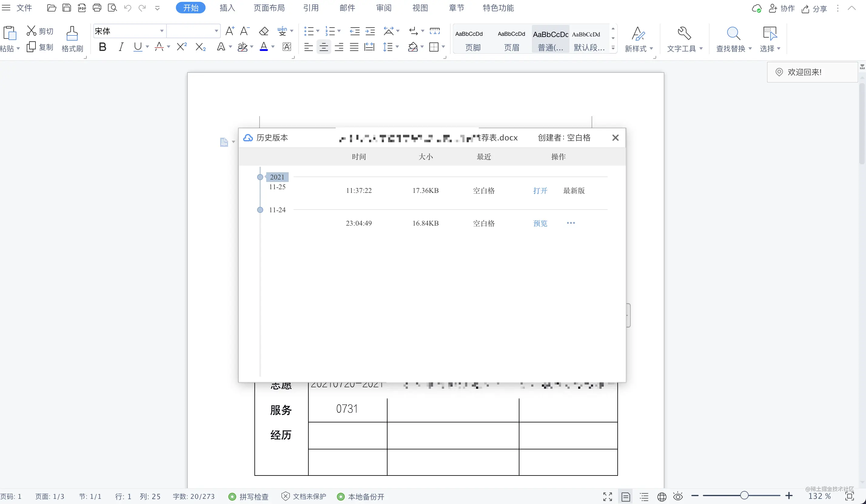866x504 pixels.
Task: Close the 历史版本 dialog
Action: (x=616, y=137)
